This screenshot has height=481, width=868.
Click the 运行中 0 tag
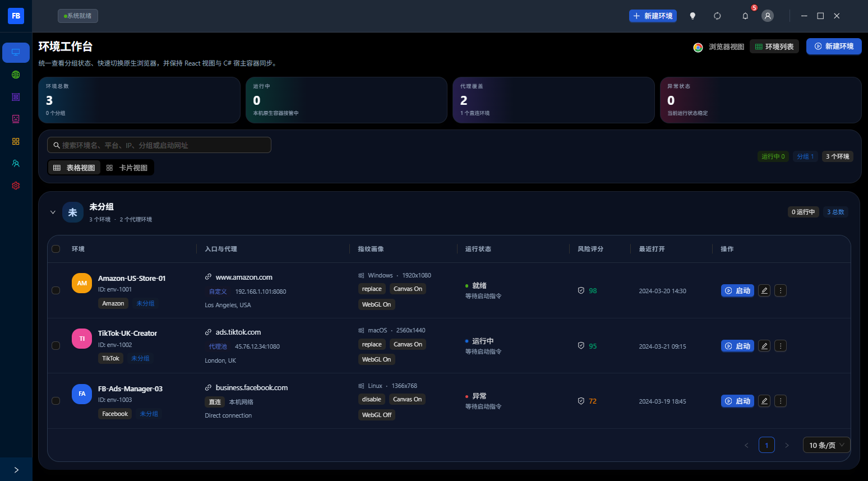773,156
